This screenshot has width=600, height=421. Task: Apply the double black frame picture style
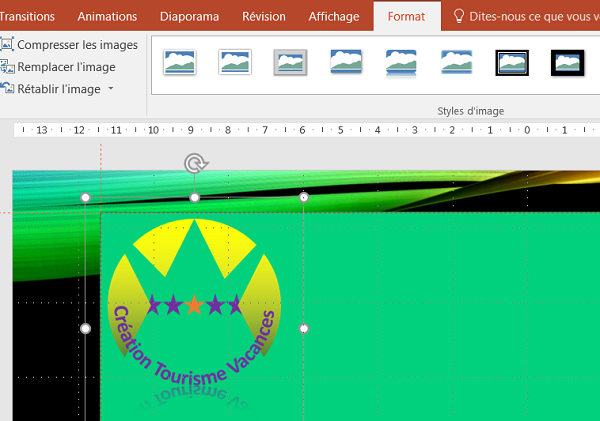512,63
